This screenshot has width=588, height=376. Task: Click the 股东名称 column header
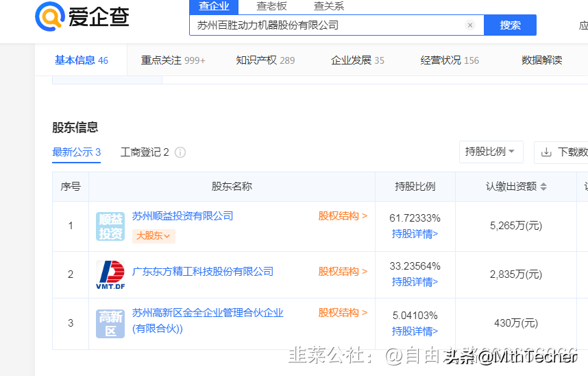(232, 187)
